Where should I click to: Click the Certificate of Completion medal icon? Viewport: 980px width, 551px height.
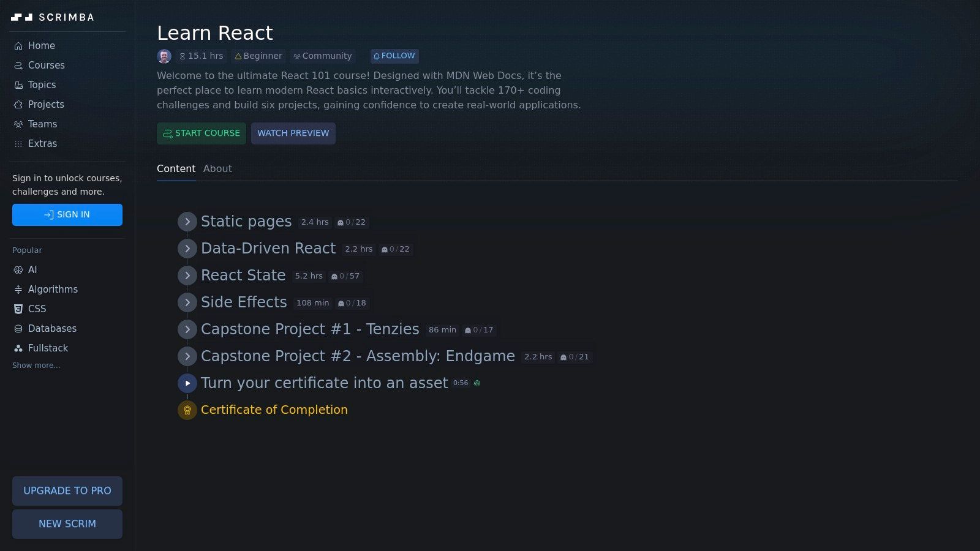[187, 410]
